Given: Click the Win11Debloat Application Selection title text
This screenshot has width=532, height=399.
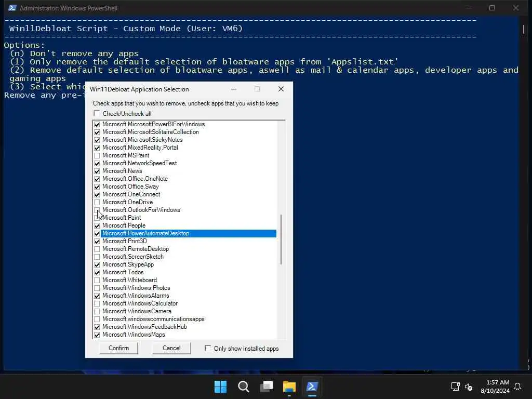Looking at the screenshot, I should click(x=139, y=89).
